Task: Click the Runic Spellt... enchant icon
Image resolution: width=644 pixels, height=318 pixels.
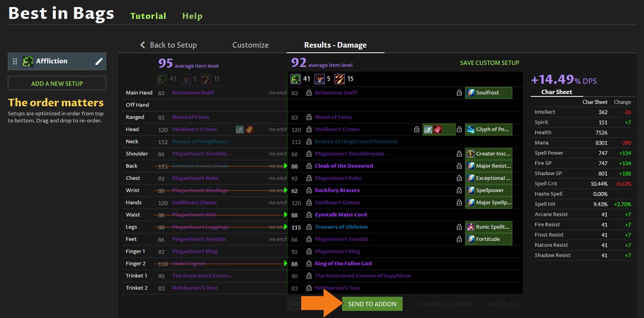Action: (471, 227)
